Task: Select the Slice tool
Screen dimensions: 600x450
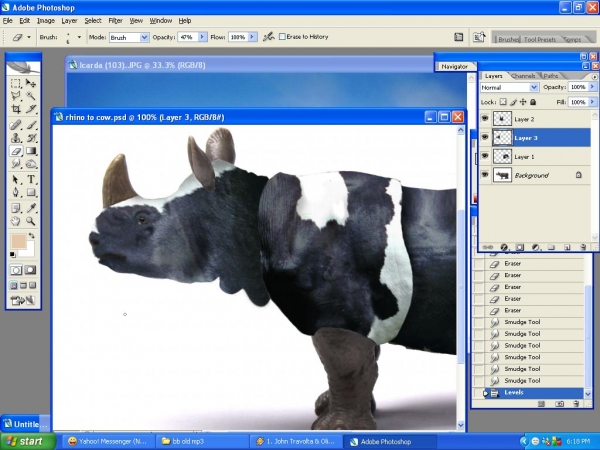Action: pos(31,109)
